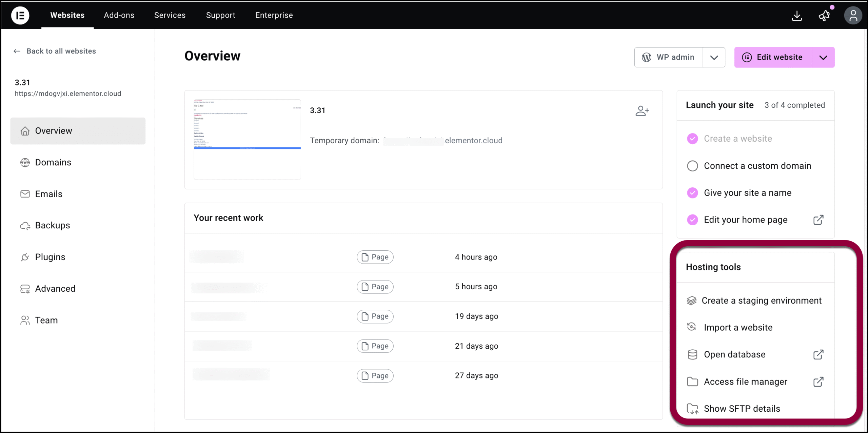The image size is (868, 433).
Task: Select the Connect a custom domain circle
Action: coord(692,166)
